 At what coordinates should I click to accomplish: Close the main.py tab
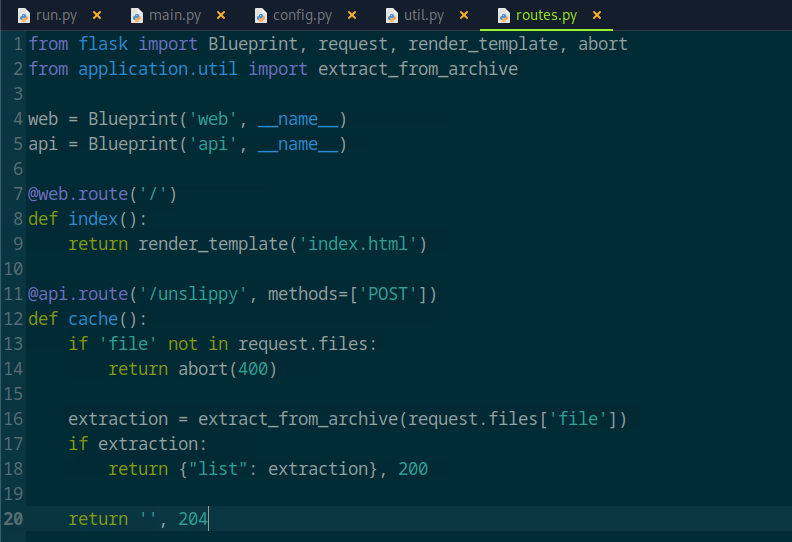click(x=221, y=16)
